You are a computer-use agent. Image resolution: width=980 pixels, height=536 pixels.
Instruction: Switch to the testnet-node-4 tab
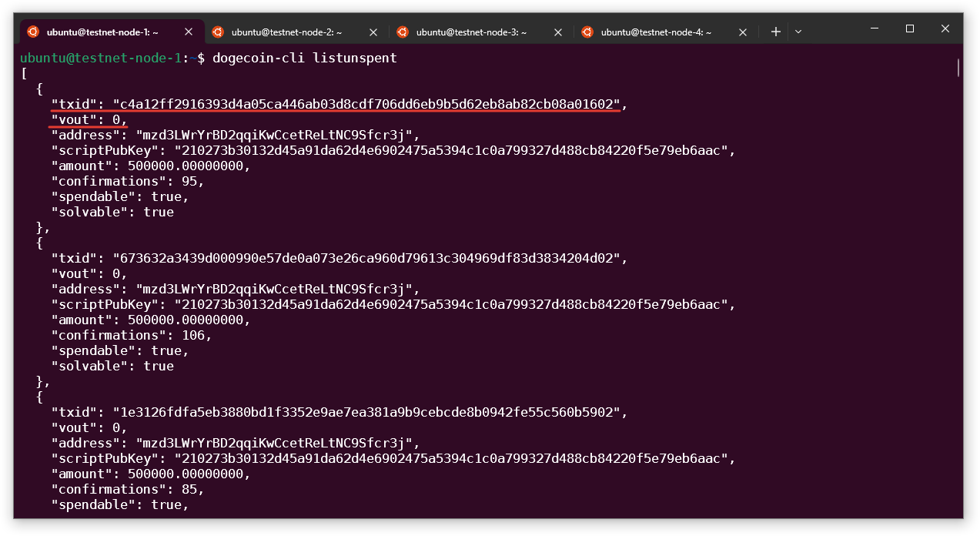click(x=666, y=32)
